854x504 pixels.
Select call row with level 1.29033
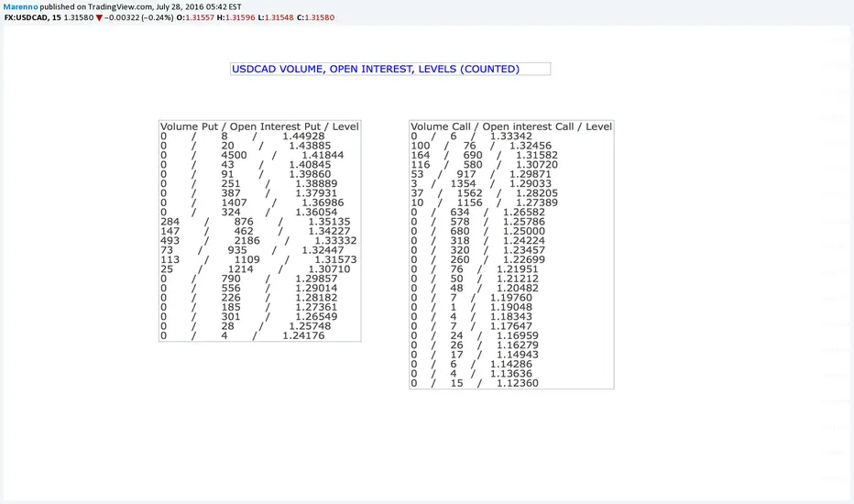coord(481,183)
